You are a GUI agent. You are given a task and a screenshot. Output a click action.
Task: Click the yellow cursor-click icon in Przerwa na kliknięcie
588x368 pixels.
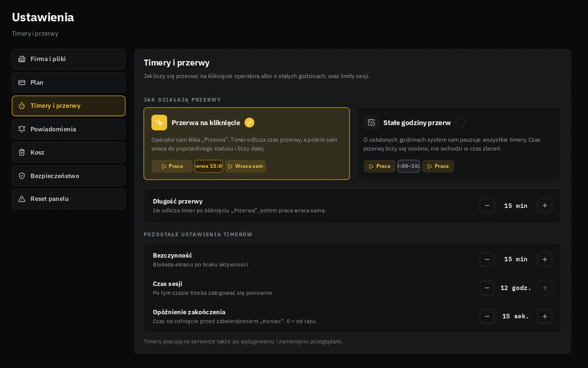pyautogui.click(x=159, y=123)
